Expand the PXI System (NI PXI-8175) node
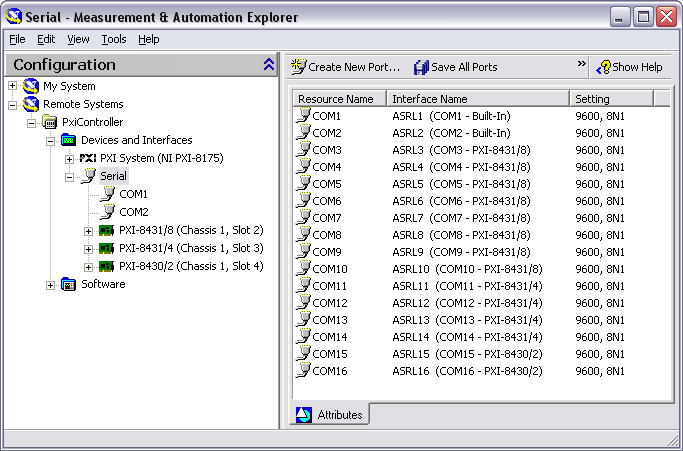 point(69,159)
